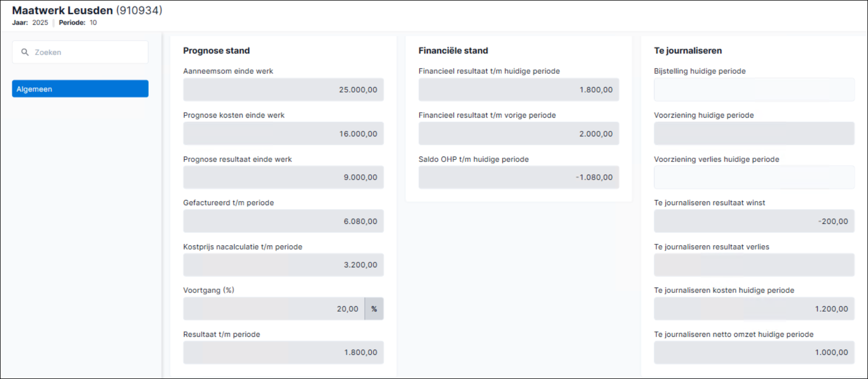Click the Kostprijs nacalculatie t/m periode field
Image resolution: width=868 pixels, height=379 pixels.
tap(283, 265)
